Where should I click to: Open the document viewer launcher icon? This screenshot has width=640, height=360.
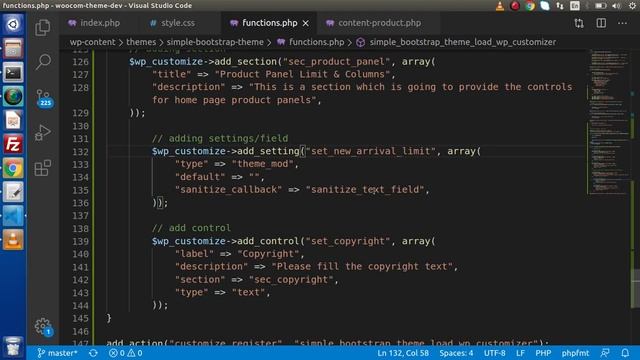click(x=13, y=120)
